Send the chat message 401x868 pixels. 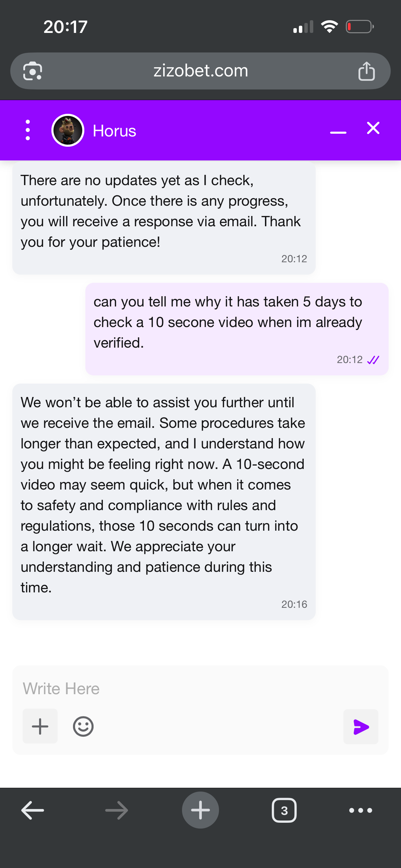361,727
